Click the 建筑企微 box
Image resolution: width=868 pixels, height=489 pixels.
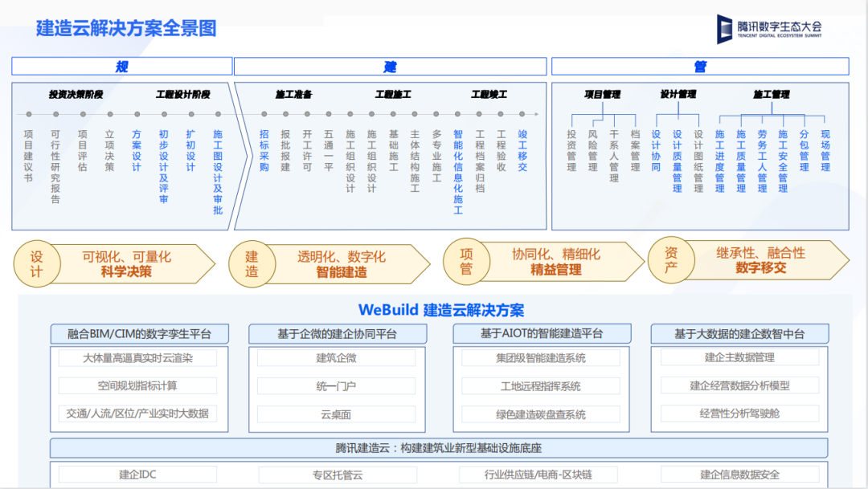[x=336, y=358]
